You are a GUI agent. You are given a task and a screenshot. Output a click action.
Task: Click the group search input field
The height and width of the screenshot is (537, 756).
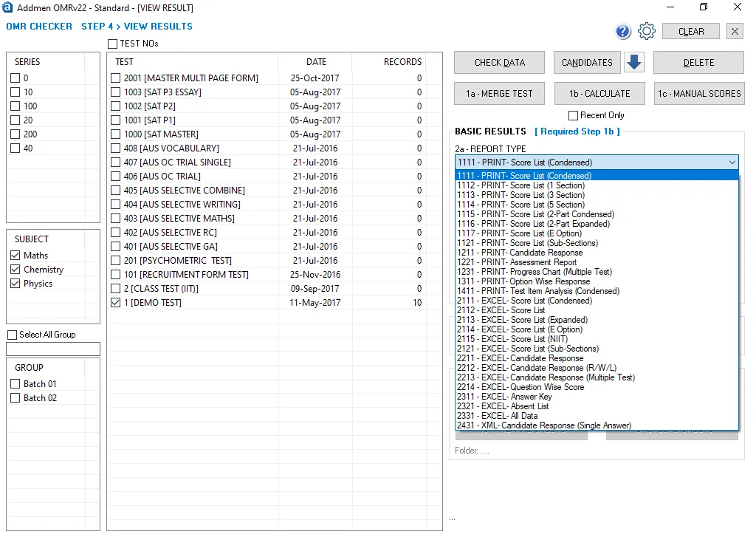(53, 349)
